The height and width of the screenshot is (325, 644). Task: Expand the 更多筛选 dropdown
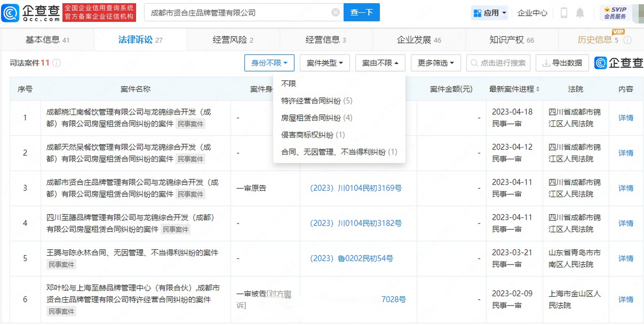pos(436,63)
